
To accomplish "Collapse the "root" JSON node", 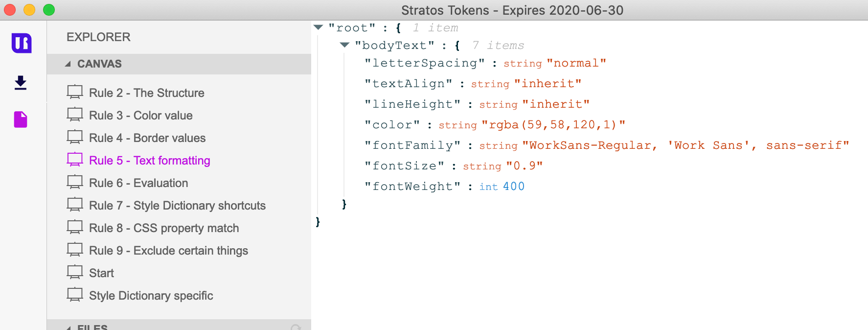I will tap(319, 27).
